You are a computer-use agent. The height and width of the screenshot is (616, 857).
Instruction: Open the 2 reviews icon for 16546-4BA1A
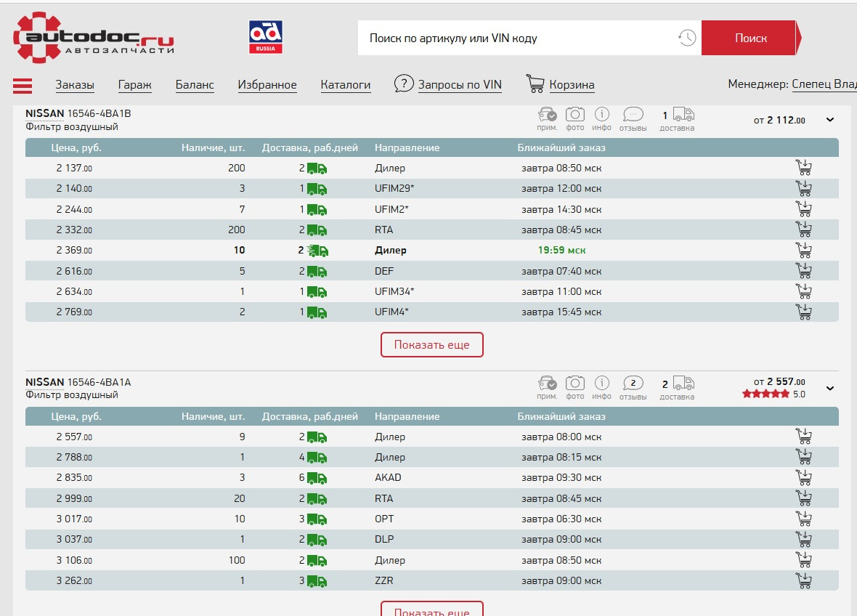633,383
